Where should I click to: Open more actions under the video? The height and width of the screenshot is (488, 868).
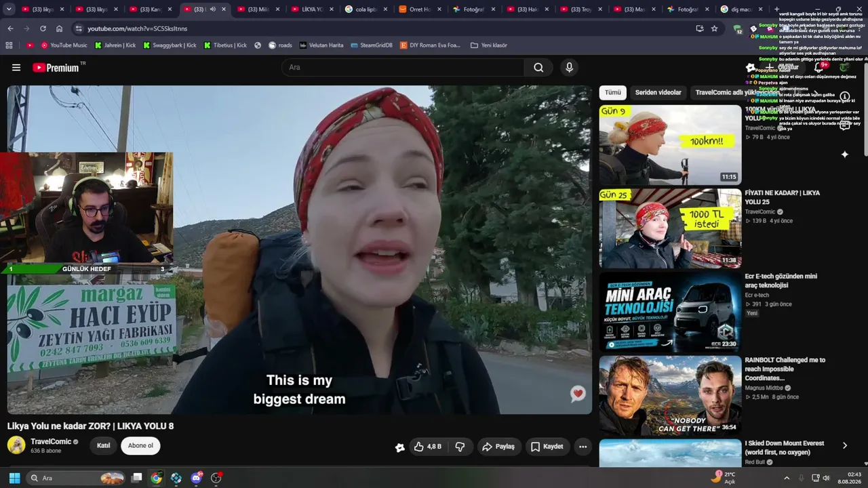click(583, 447)
